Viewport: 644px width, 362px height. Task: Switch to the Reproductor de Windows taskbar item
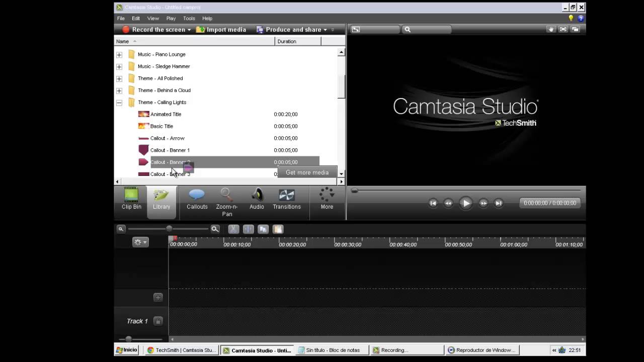[482, 350]
